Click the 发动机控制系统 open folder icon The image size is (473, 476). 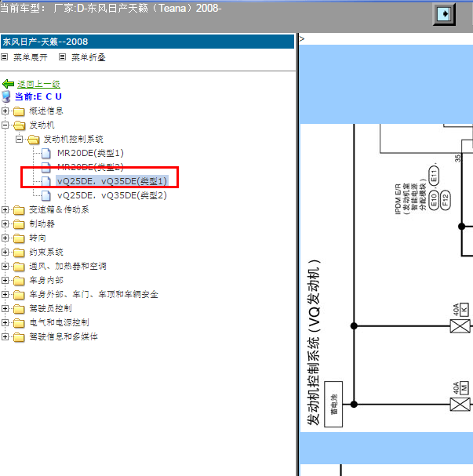click(34, 140)
